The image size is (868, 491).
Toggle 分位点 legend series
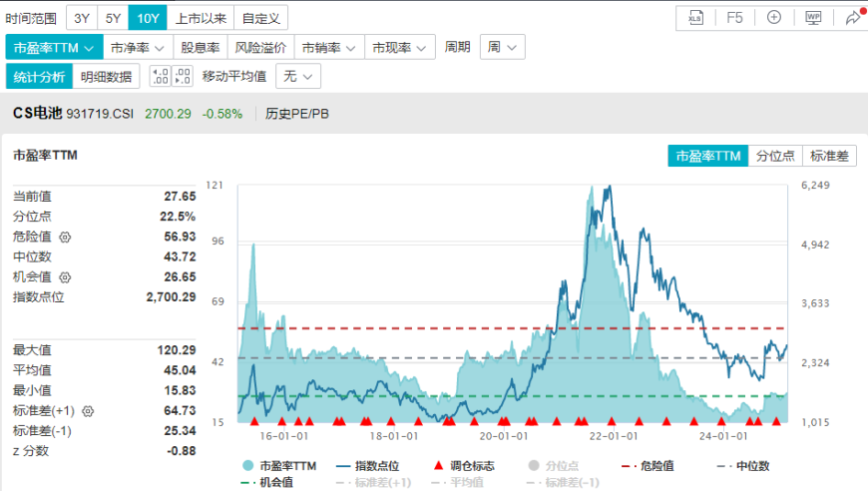point(554,466)
